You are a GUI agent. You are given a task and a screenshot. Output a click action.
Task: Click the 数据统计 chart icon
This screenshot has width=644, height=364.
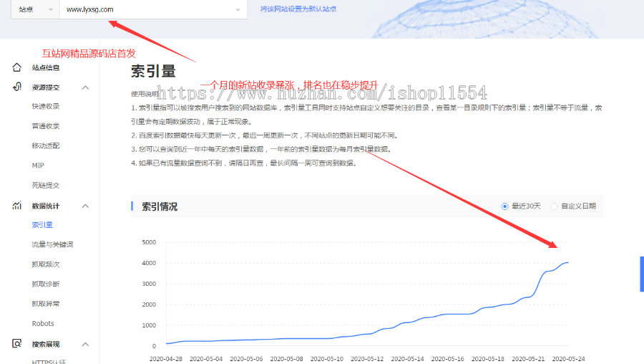coord(16,206)
